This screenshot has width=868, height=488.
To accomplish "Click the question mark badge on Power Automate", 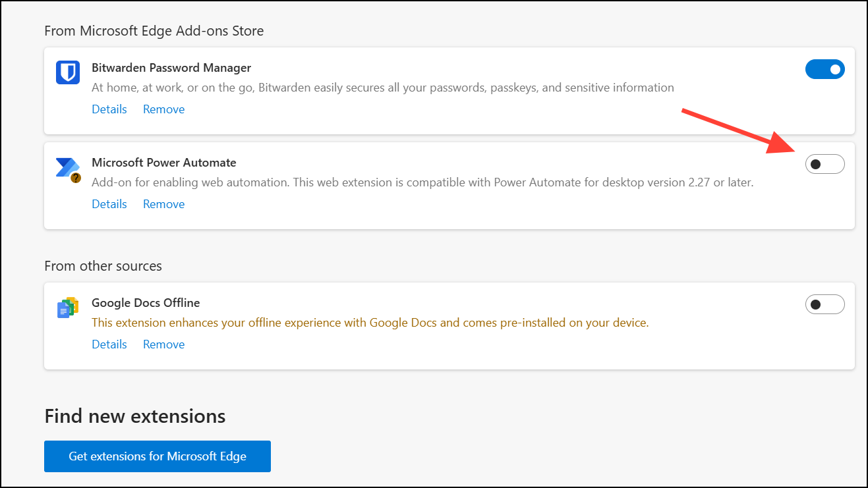I will coord(76,178).
